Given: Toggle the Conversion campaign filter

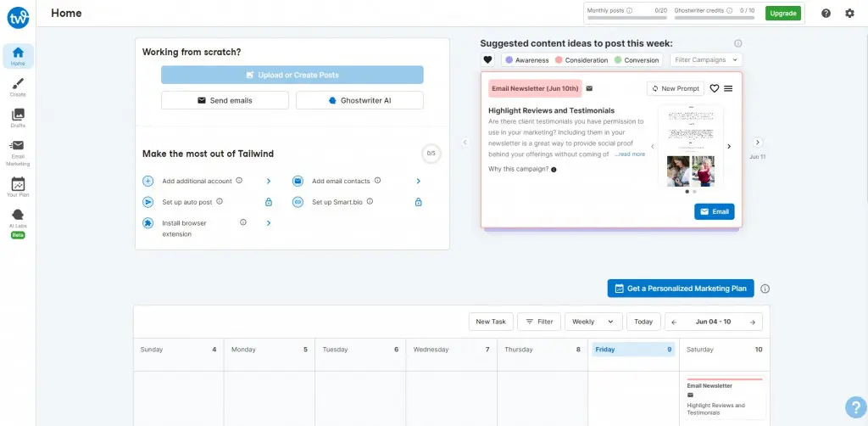Looking at the screenshot, I should point(637,60).
